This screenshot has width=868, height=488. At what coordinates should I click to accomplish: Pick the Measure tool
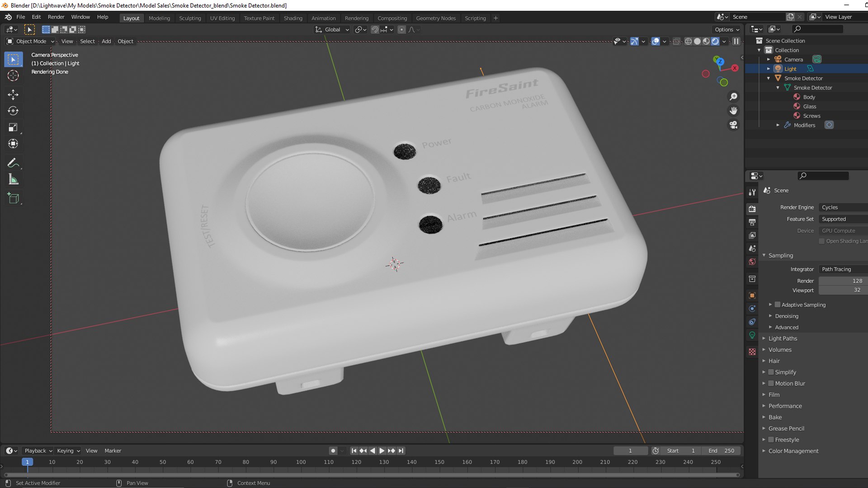click(13, 179)
